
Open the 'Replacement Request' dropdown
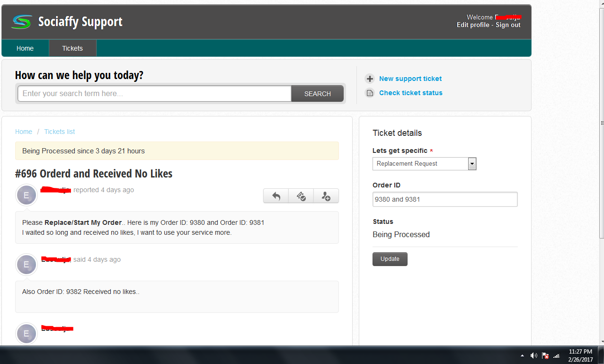(x=424, y=164)
